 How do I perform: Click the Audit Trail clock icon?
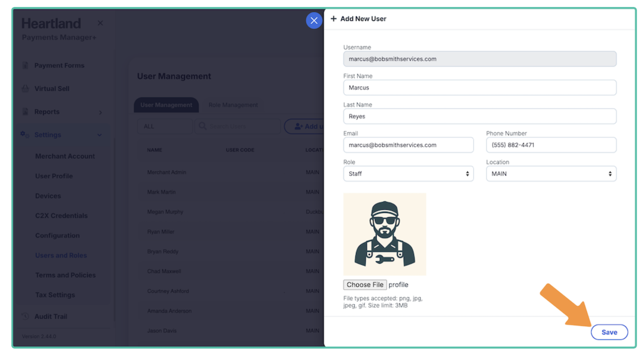25,316
